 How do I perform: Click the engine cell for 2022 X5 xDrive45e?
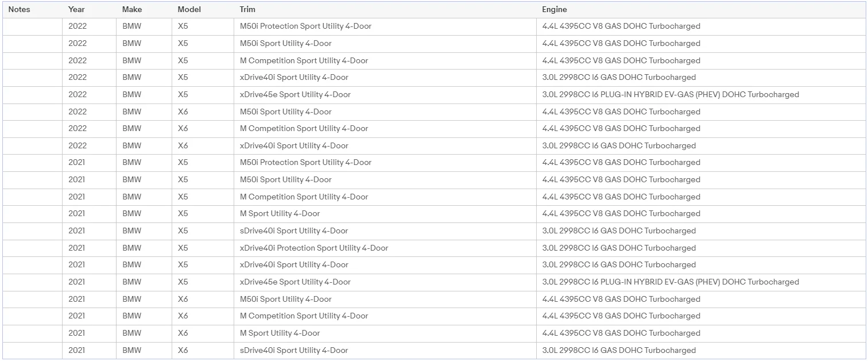(x=702, y=95)
